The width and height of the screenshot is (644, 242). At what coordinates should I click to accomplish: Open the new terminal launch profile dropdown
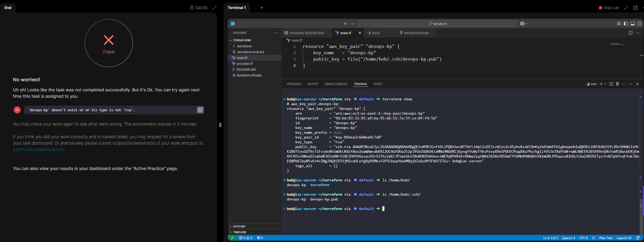tap(605, 84)
